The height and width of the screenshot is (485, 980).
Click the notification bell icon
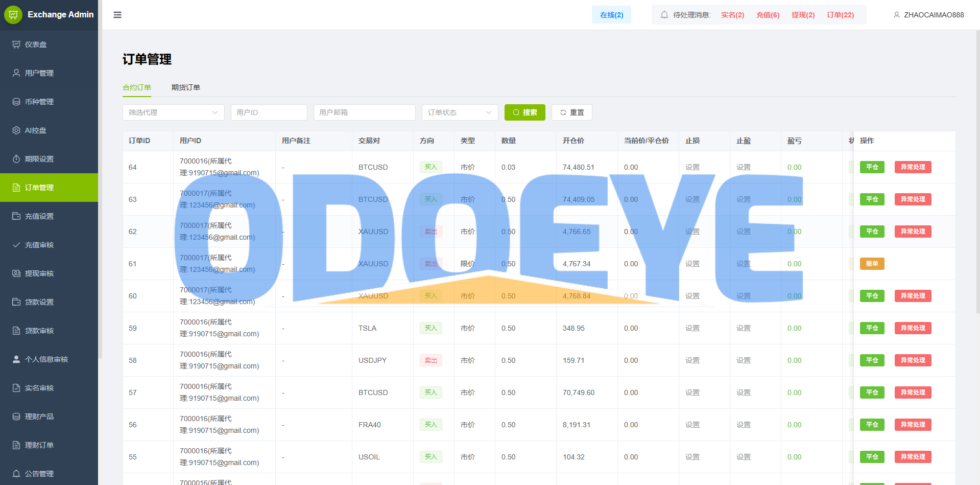(x=664, y=15)
